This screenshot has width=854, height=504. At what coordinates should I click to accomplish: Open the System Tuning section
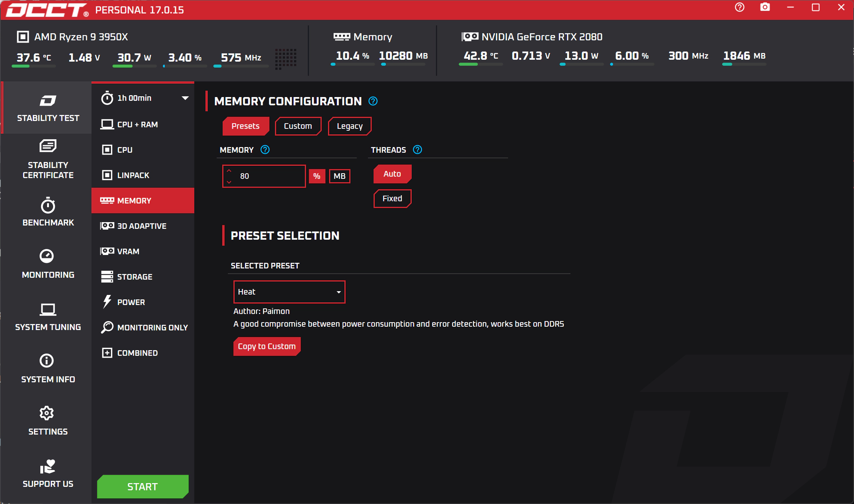(48, 316)
